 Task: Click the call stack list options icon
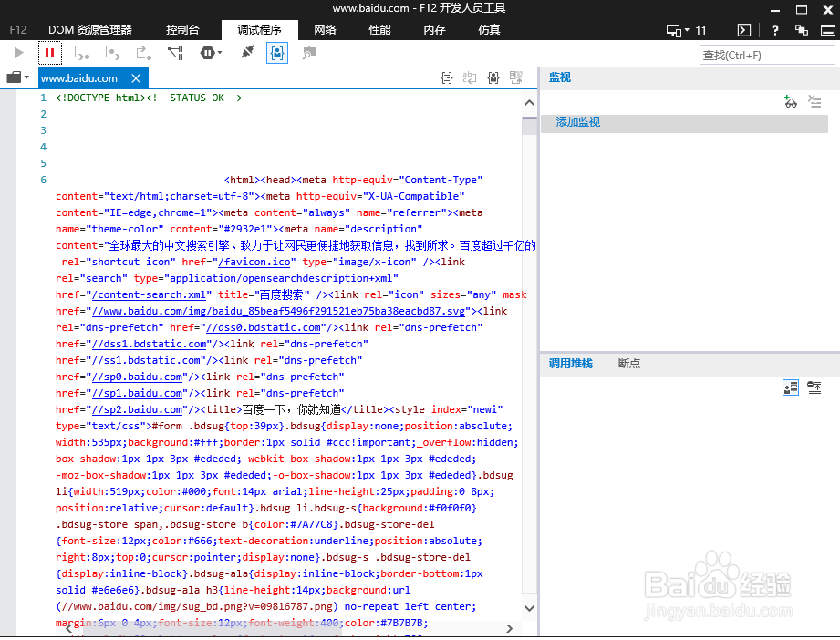[814, 387]
